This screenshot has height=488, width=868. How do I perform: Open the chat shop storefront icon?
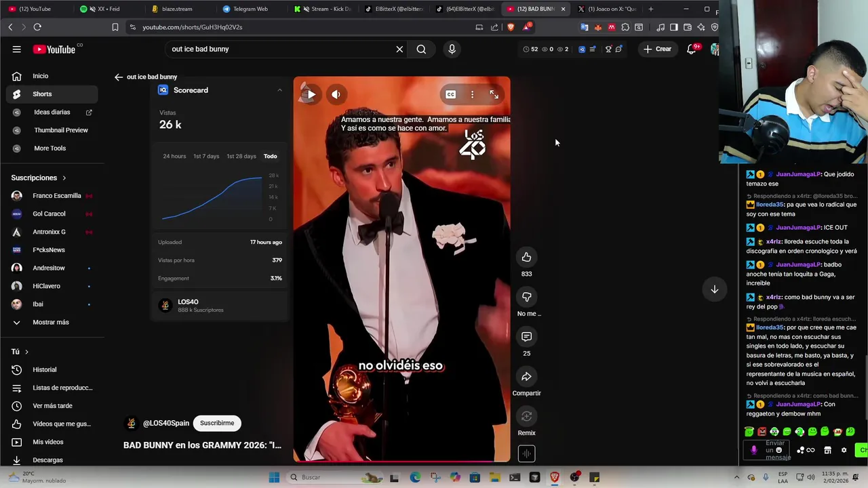(x=827, y=450)
